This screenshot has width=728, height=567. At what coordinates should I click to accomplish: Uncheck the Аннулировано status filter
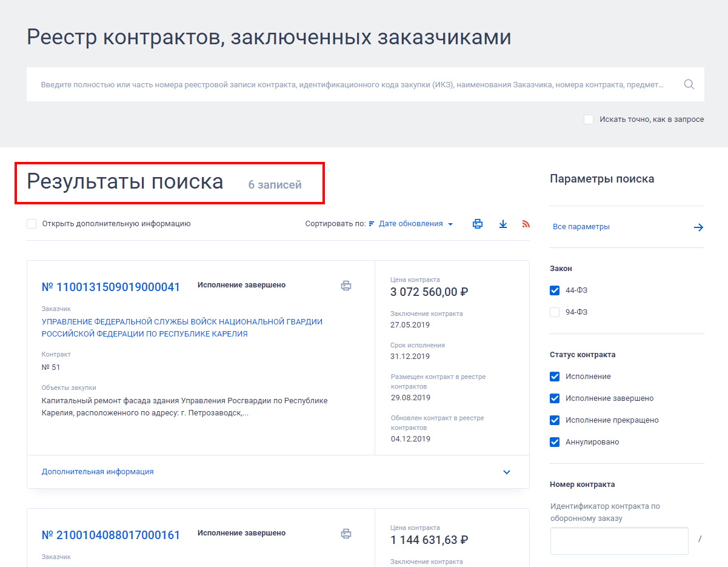(555, 442)
